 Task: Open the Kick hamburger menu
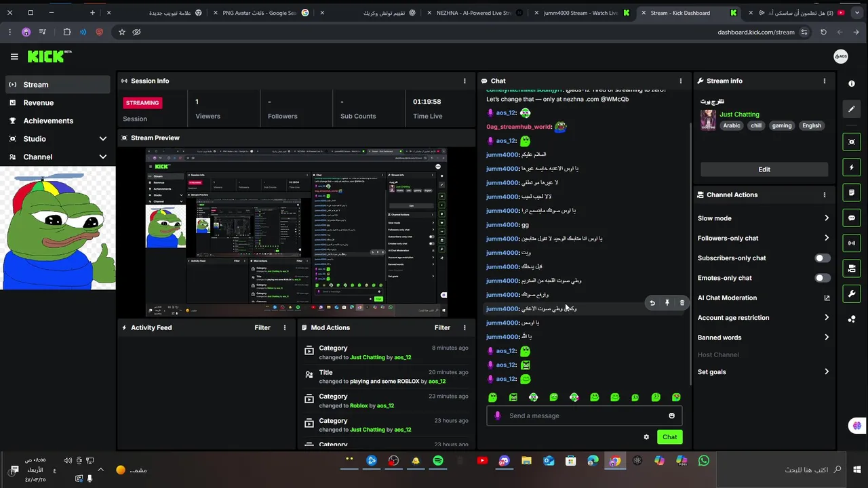point(14,57)
